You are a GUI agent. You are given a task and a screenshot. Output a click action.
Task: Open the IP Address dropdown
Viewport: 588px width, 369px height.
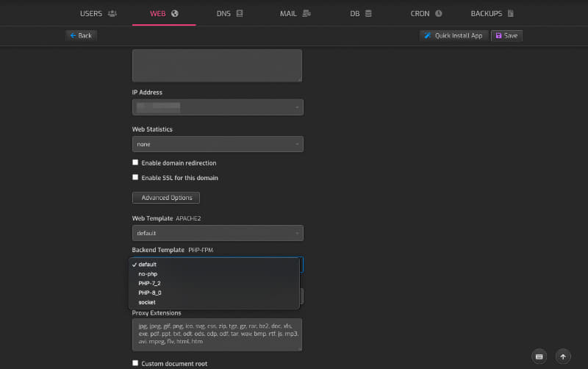[x=218, y=107]
